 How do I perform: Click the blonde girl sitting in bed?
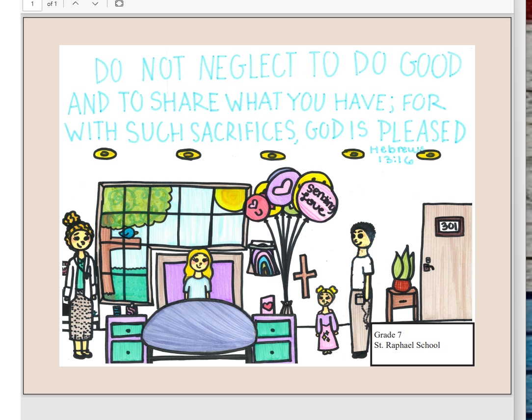(x=198, y=273)
